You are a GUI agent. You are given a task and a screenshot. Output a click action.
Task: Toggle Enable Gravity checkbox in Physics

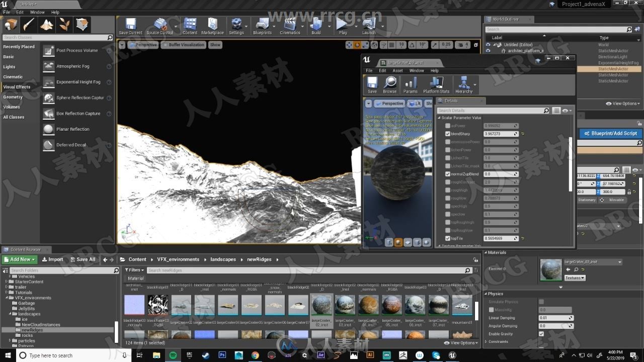tap(541, 334)
